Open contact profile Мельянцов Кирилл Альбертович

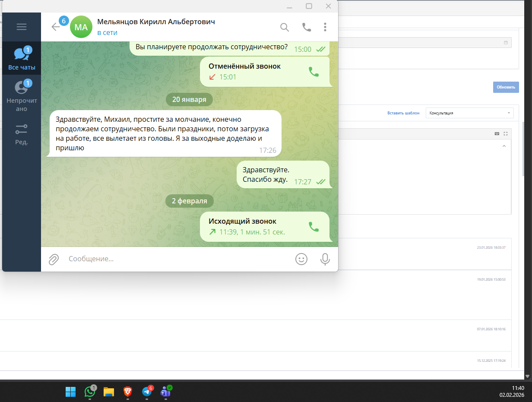[156, 22]
